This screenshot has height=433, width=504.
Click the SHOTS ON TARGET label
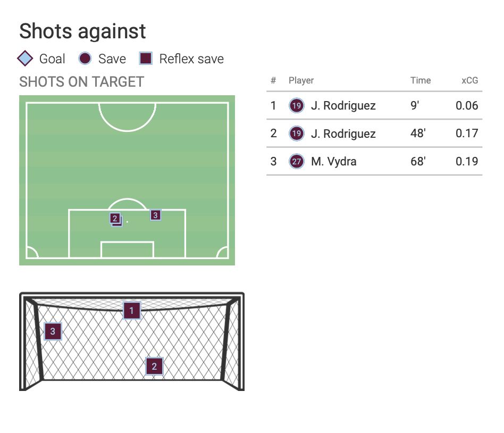pyautogui.click(x=81, y=82)
